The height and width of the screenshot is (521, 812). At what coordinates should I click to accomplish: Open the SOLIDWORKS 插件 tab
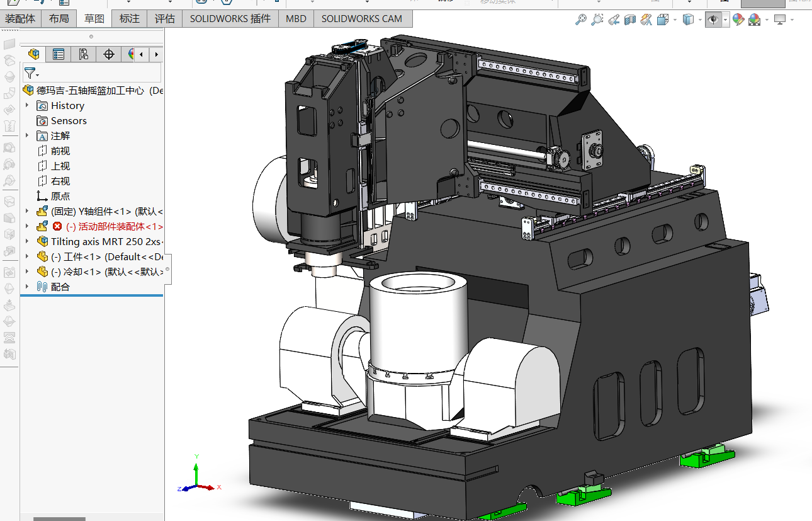(230, 19)
